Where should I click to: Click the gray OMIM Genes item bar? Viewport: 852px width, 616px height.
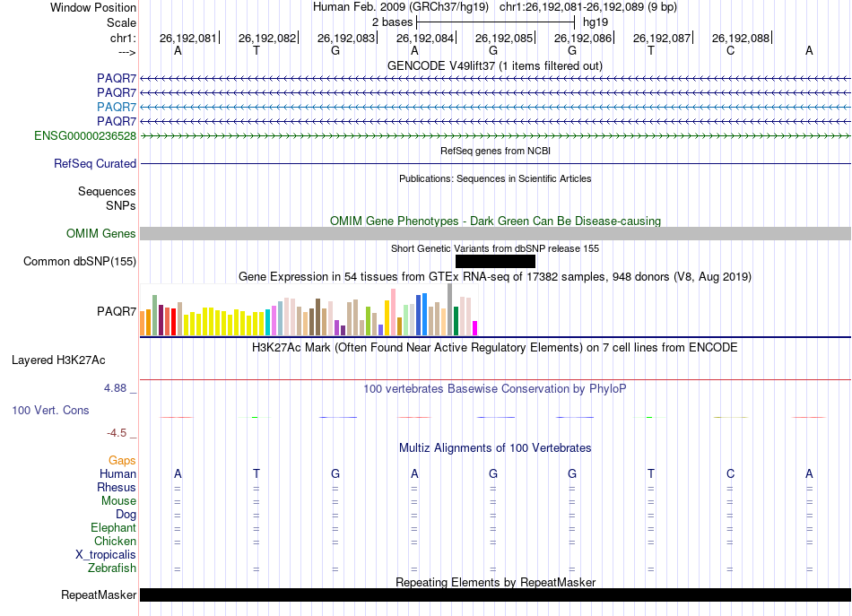point(495,233)
